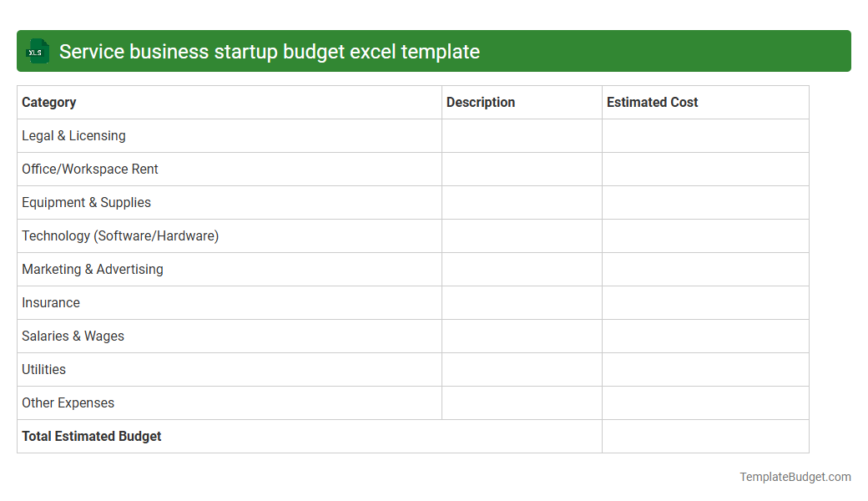The width and height of the screenshot is (868, 501).
Task: Click the green XLS file icon
Action: (x=37, y=51)
